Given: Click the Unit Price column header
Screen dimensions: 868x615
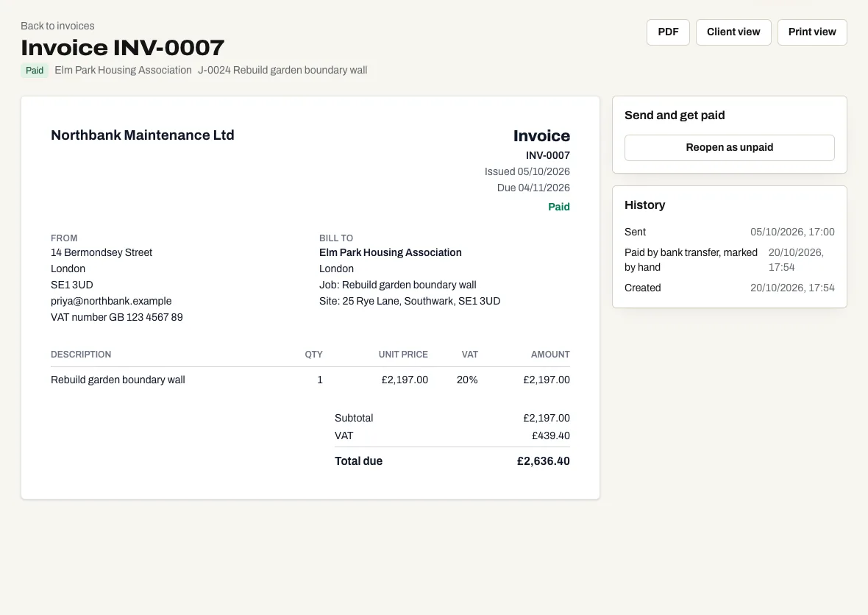Looking at the screenshot, I should 403,355.
